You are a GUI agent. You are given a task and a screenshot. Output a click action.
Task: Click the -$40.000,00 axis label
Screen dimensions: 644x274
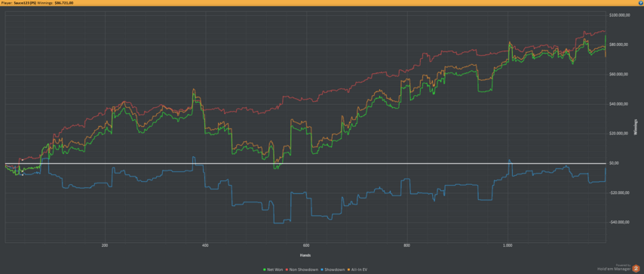point(620,223)
